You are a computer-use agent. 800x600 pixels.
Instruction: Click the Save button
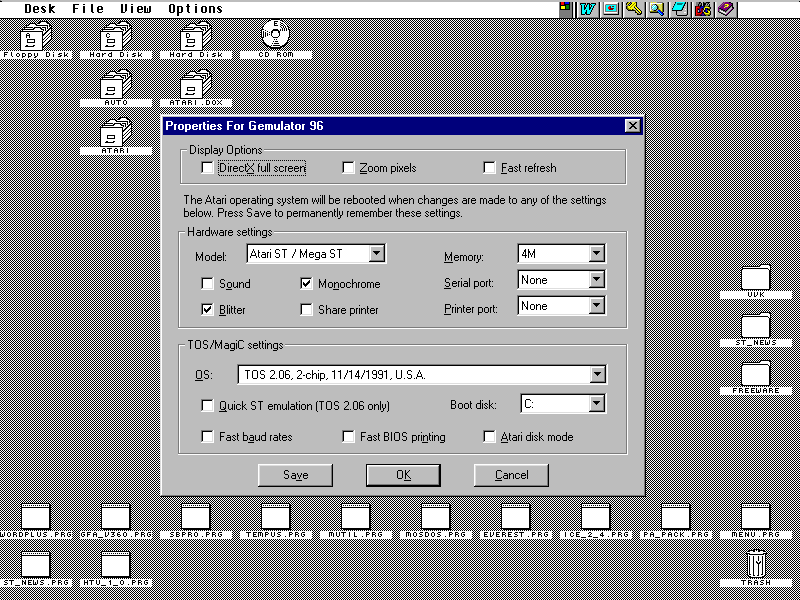(295, 475)
